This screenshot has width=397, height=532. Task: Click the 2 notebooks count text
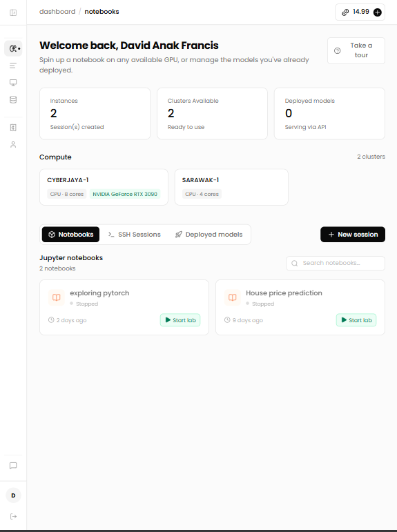57,268
